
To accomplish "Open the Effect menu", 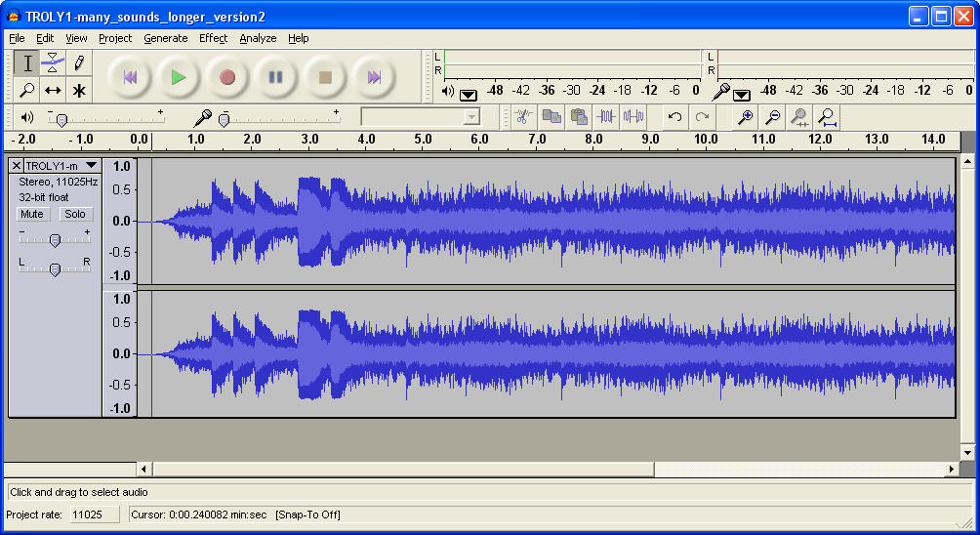I will 213,38.
